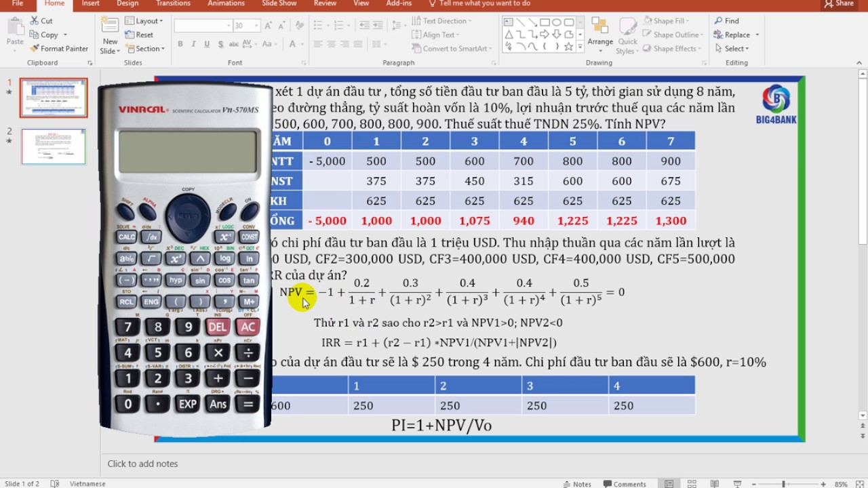868x488 pixels.
Task: Switch to the Insert tab
Action: [x=90, y=3]
